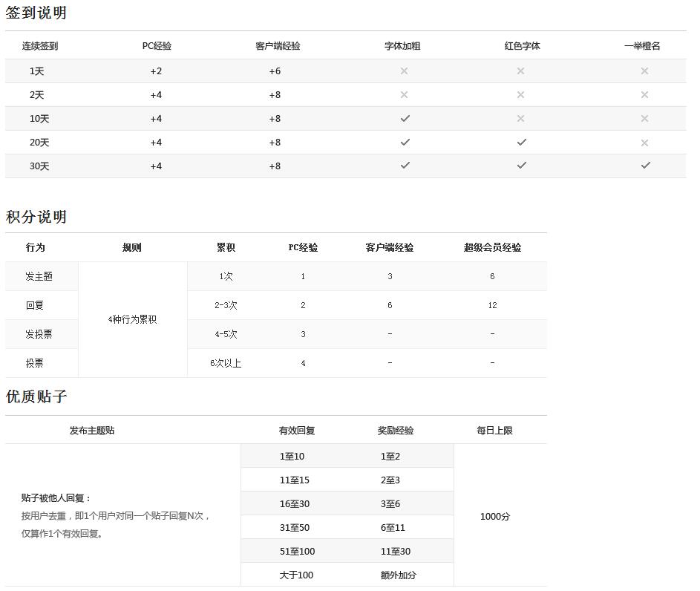Click the 一举橙名 checkmark in the 30天 row
The height and width of the screenshot is (591, 700).
coord(645,166)
